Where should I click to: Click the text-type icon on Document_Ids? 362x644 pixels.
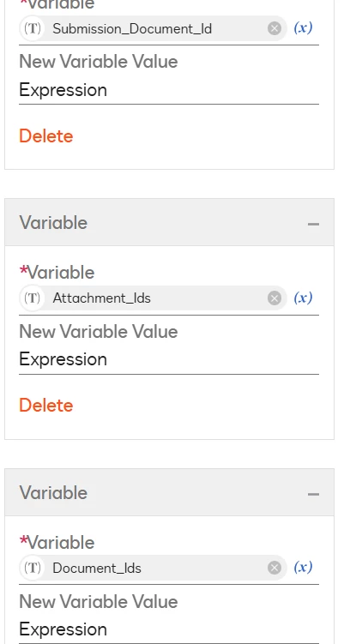tap(32, 568)
